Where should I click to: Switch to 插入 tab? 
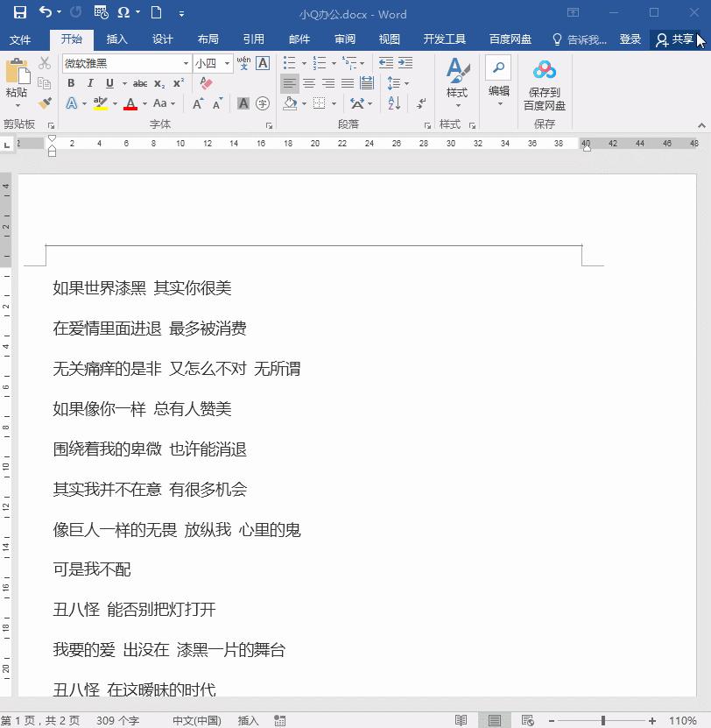coord(116,39)
